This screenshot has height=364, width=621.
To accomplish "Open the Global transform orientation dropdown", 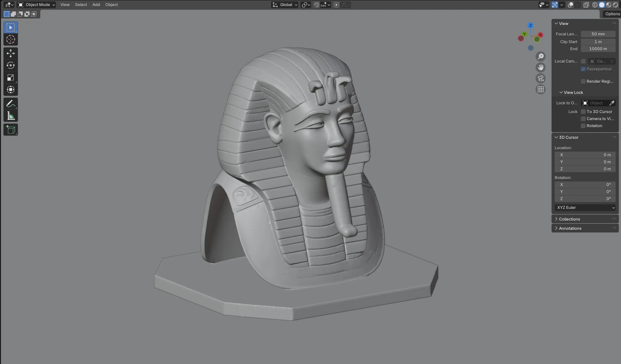I will click(x=285, y=5).
